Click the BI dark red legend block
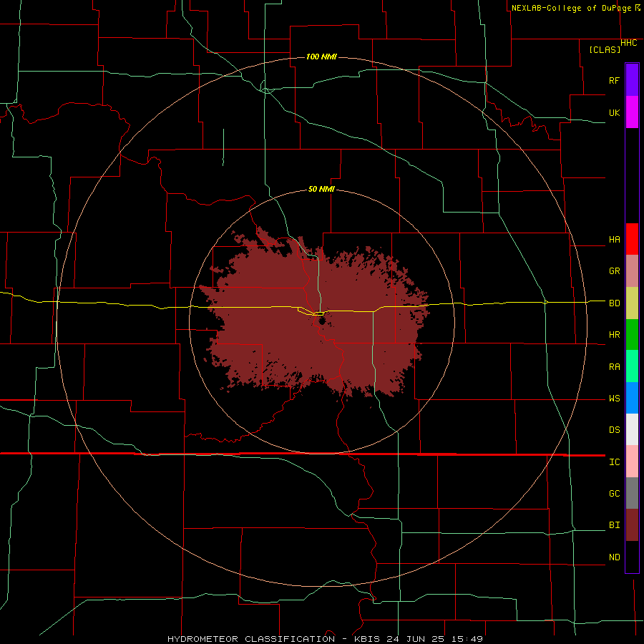 pos(632,525)
